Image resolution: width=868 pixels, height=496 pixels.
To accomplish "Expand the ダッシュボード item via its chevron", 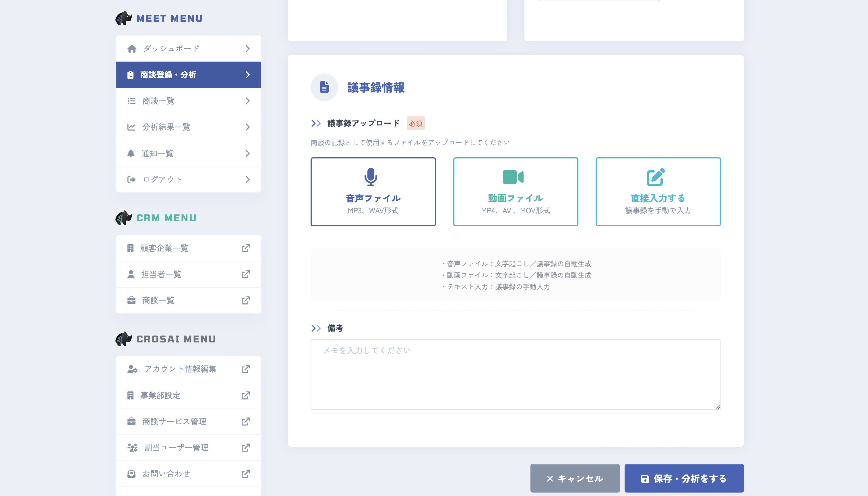I will (x=248, y=49).
